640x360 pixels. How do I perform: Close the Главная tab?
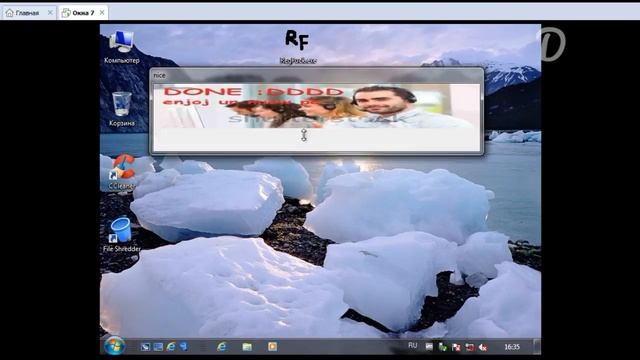click(50, 13)
